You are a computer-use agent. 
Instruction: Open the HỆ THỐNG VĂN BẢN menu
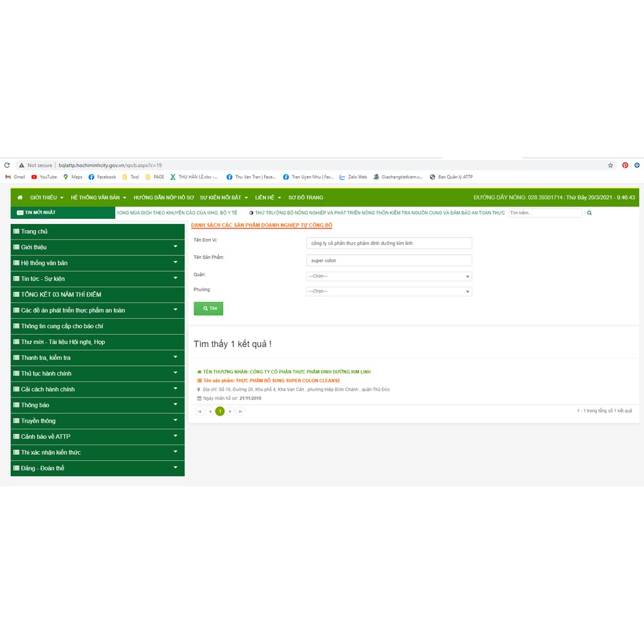coord(98,197)
